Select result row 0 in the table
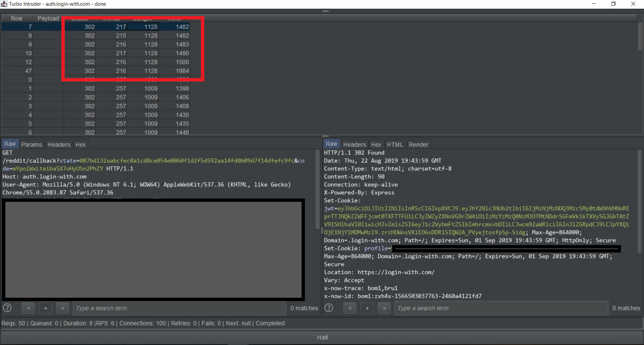 95,79
